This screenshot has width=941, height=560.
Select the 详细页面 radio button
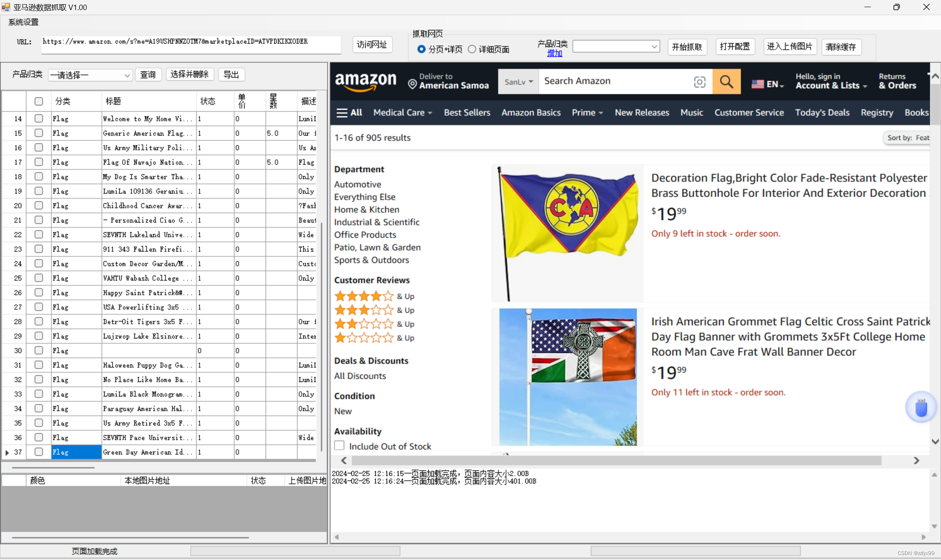tap(472, 49)
